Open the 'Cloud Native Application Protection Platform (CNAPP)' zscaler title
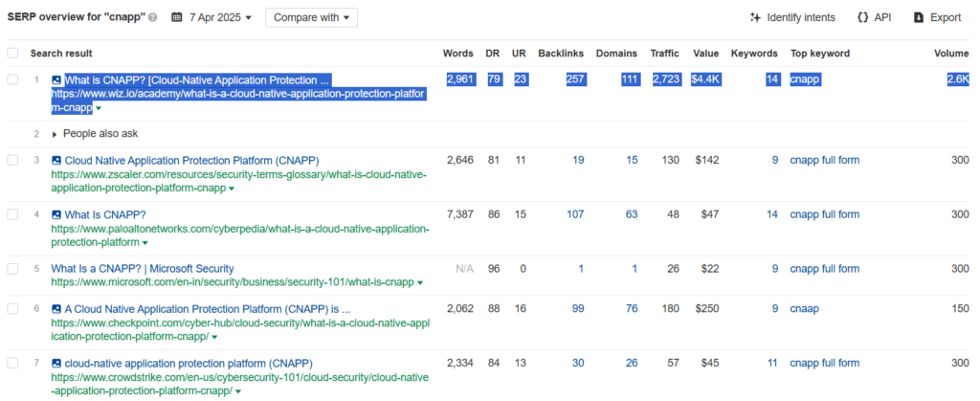Viewport: 980px width, 401px height. (x=191, y=161)
